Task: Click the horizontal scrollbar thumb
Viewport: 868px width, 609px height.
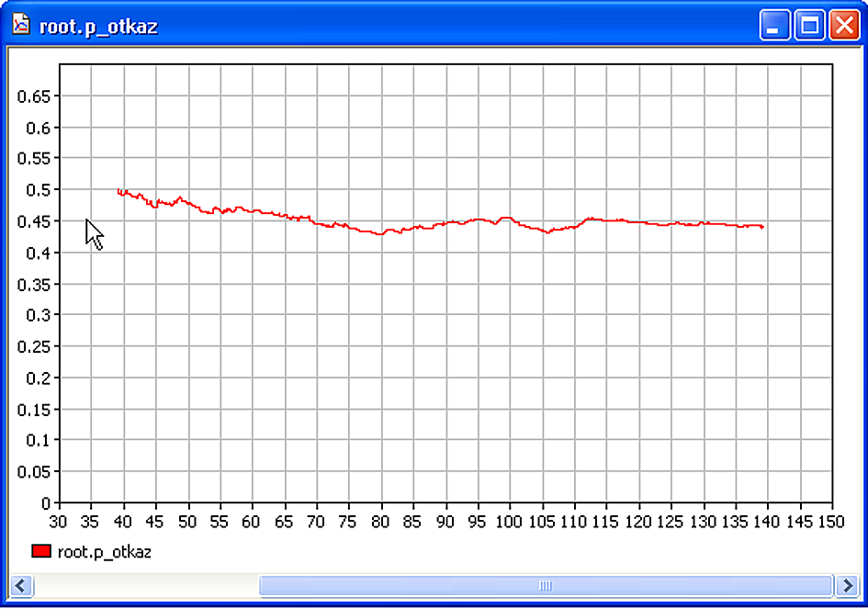Action: tap(546, 586)
